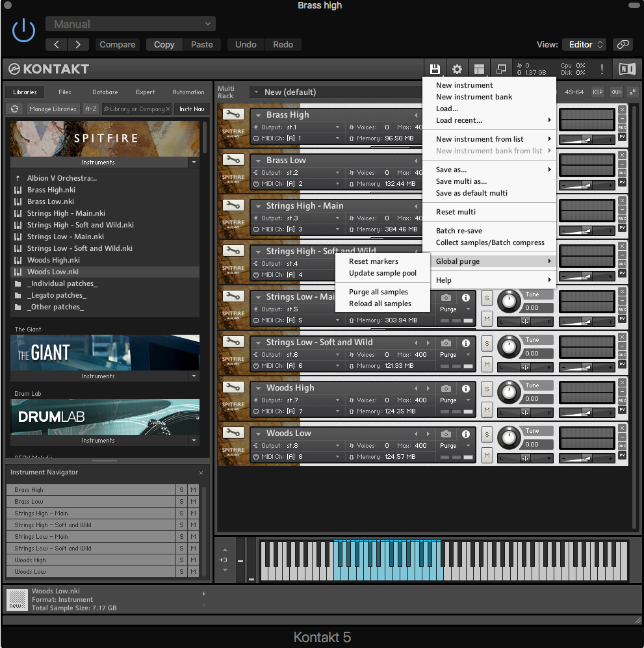Adjust Brass High volume slider

[587, 140]
